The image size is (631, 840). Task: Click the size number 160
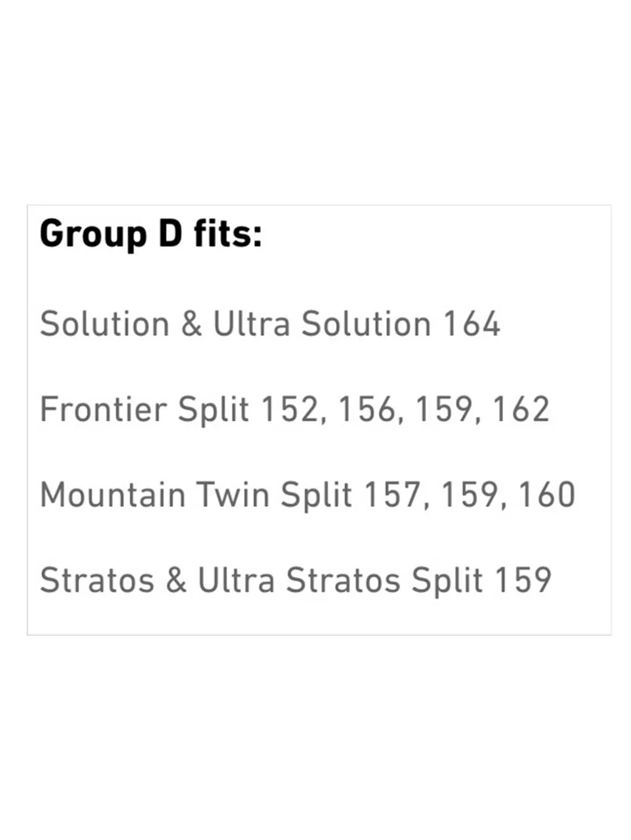pos(547,495)
